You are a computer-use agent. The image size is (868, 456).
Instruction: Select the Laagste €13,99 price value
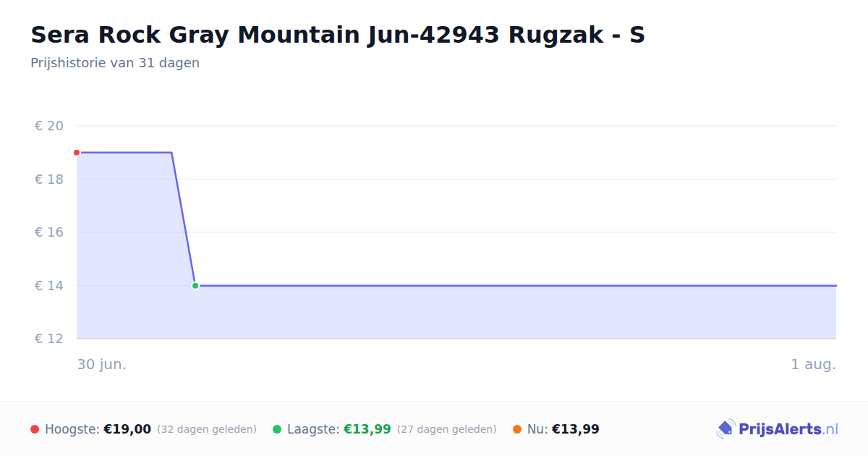(x=367, y=429)
